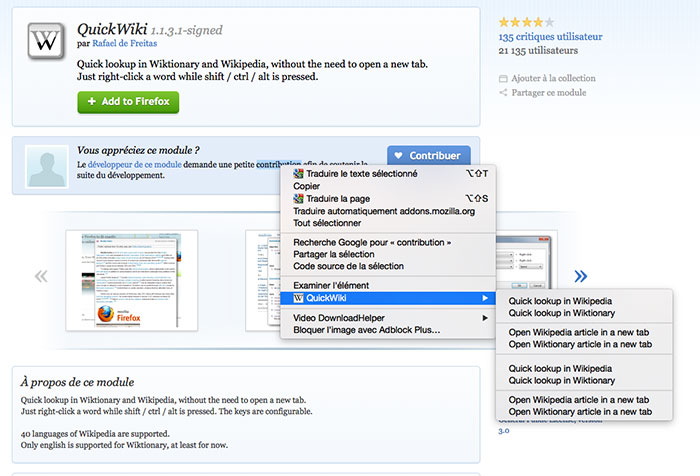Expand the Video DownloadHelper submenu arrow
This screenshot has width=700, height=476.
coord(485,318)
